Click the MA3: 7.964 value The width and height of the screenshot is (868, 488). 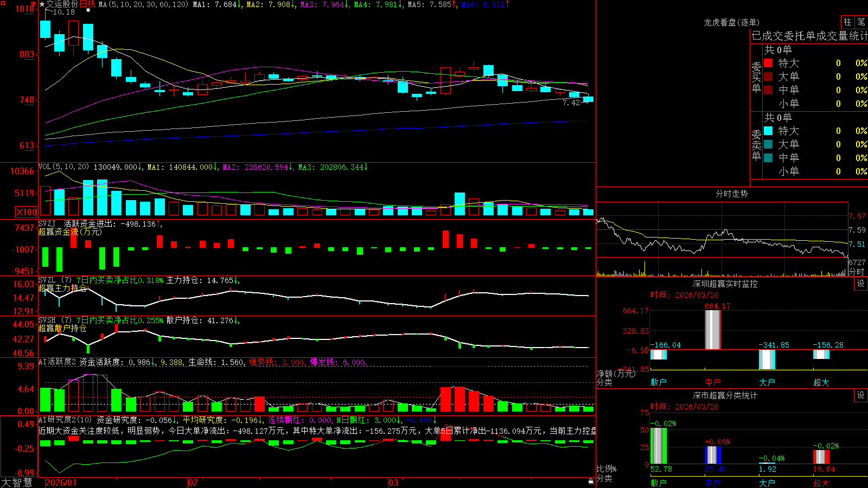point(324,4)
